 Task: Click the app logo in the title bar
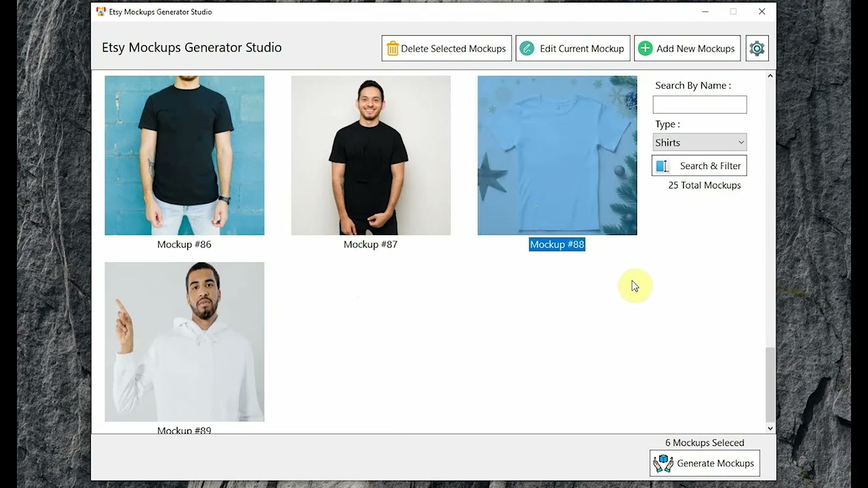(x=101, y=12)
